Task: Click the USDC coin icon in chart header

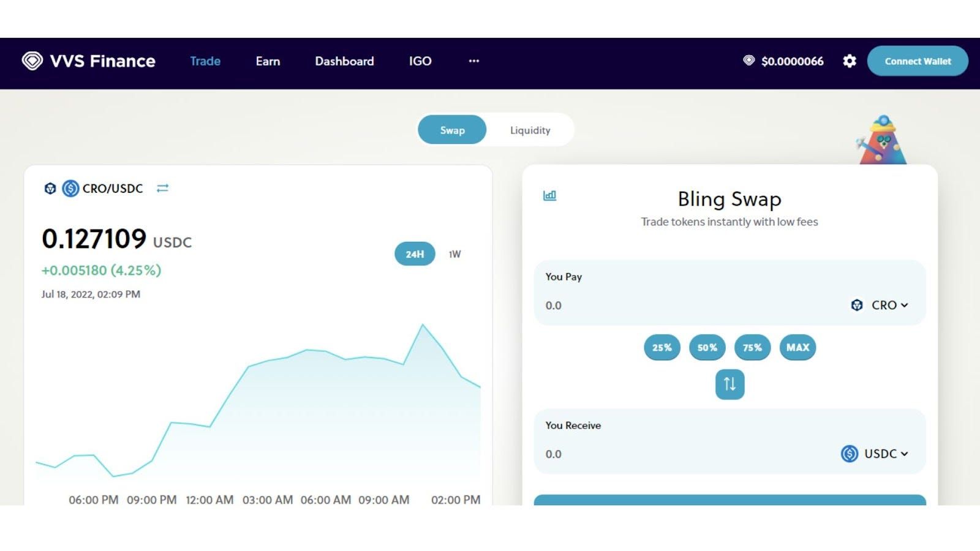Action: (70, 188)
